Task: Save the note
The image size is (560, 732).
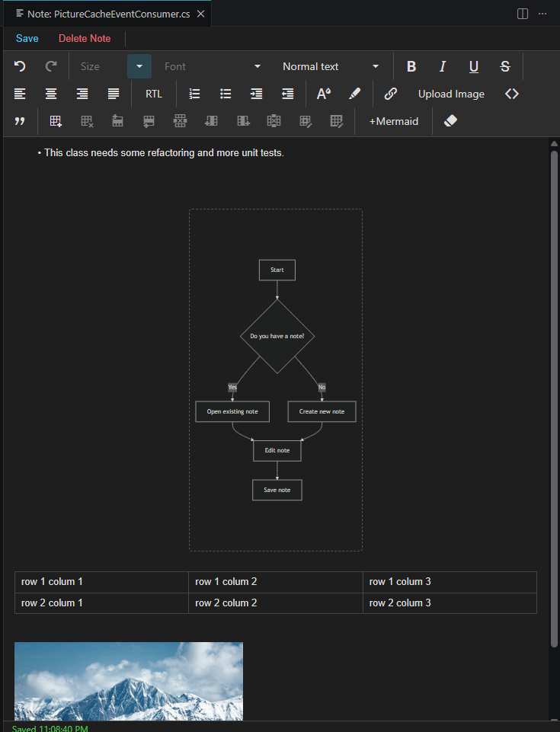Action: coord(27,38)
